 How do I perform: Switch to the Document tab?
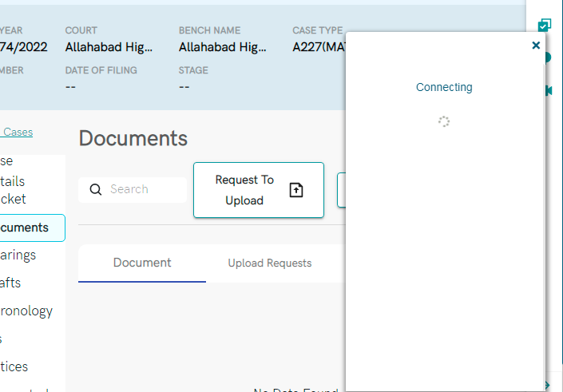pos(142,263)
